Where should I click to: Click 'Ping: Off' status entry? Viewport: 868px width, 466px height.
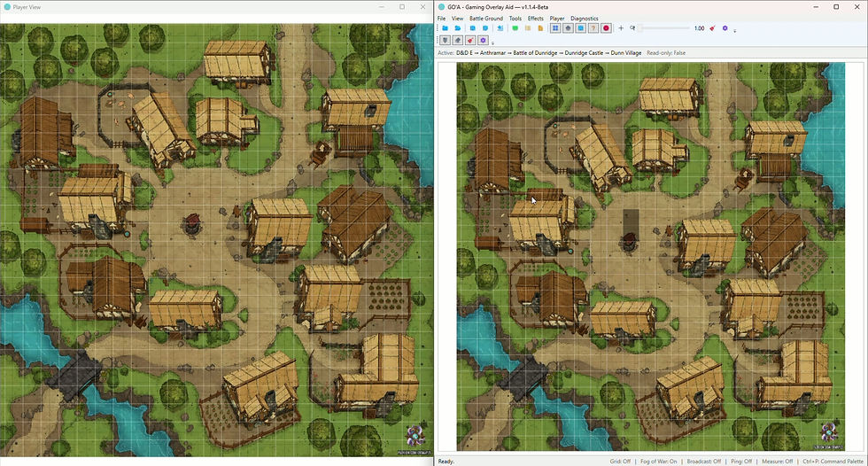click(740, 461)
